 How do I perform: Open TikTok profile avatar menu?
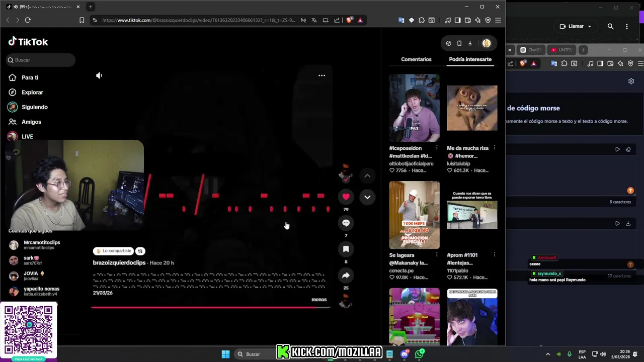pyautogui.click(x=486, y=43)
